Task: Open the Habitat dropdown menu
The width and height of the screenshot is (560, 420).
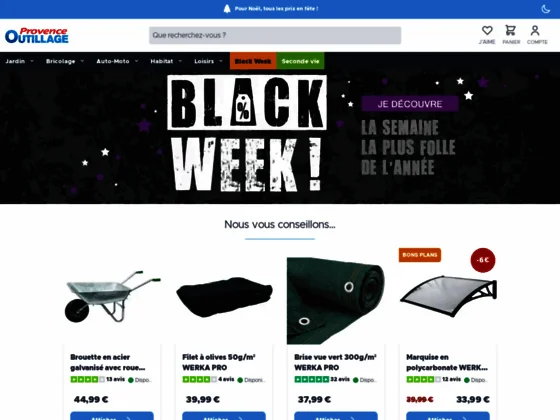Action: click(x=166, y=61)
